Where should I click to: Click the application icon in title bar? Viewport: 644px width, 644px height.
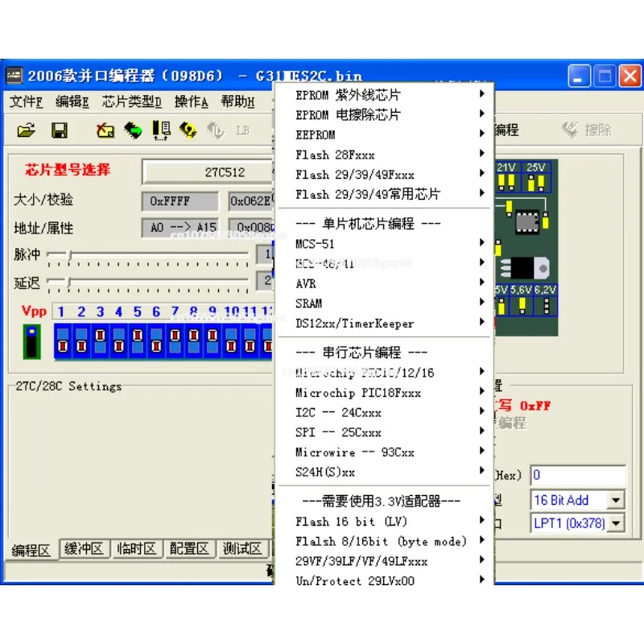click(x=14, y=76)
